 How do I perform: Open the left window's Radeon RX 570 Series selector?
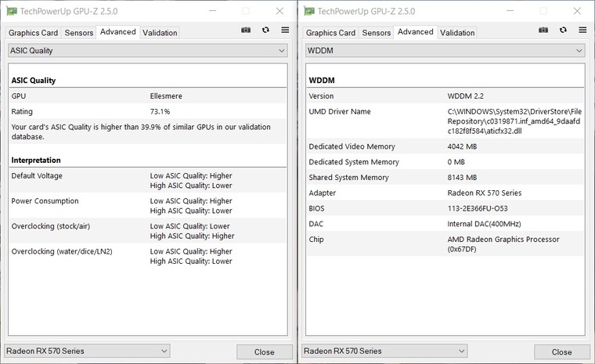tap(87, 351)
